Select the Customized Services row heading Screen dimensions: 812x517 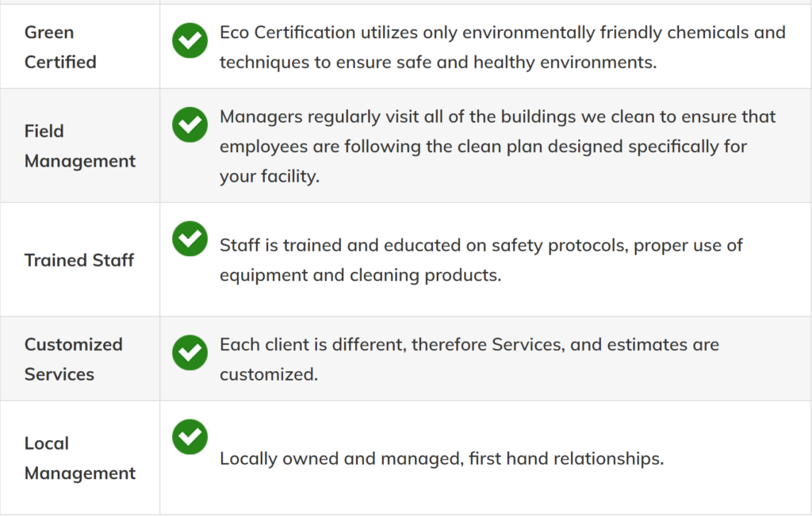click(x=74, y=359)
